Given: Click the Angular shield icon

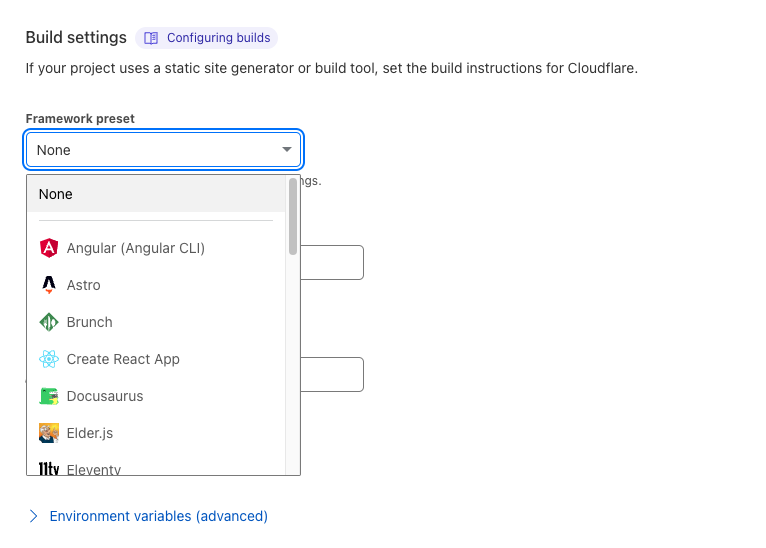Looking at the screenshot, I should 49,248.
